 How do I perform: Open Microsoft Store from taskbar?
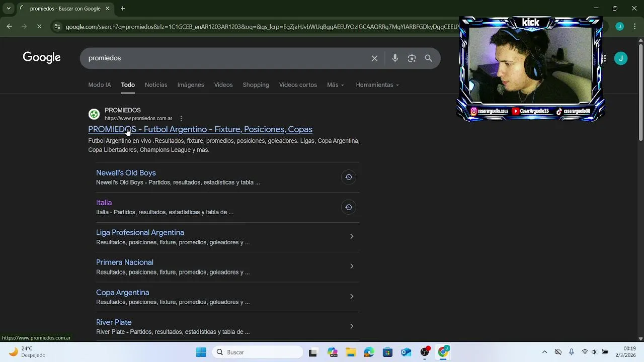(387, 352)
